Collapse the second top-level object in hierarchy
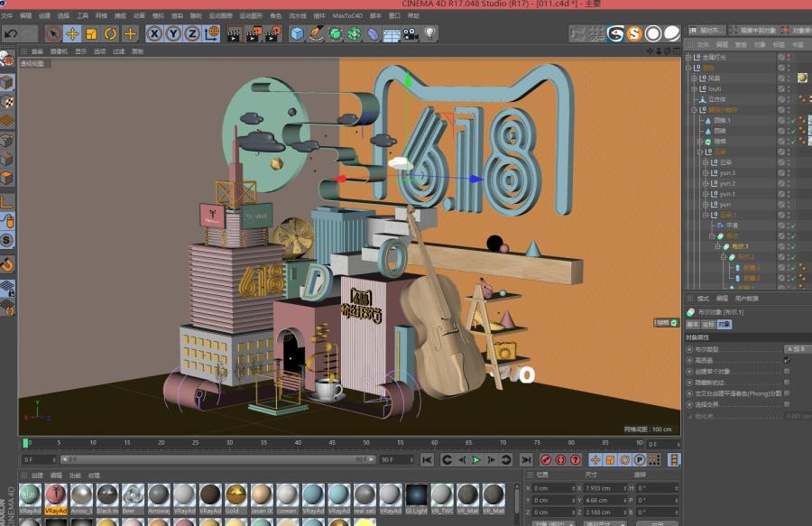The image size is (812, 526). [x=688, y=68]
